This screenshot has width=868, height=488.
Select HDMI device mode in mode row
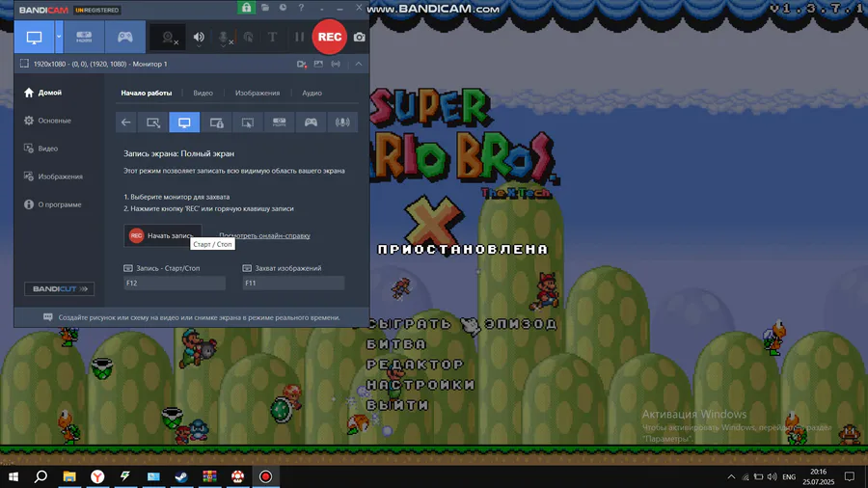click(279, 122)
